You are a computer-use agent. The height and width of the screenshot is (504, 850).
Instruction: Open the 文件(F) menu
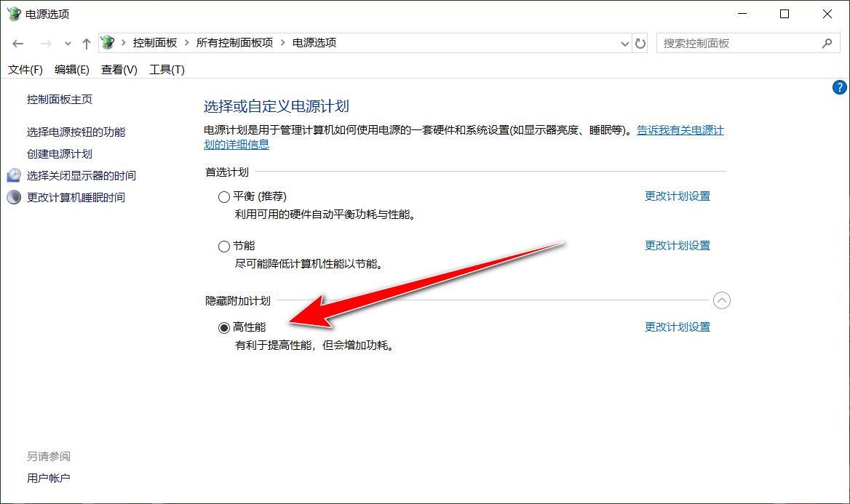(x=24, y=69)
